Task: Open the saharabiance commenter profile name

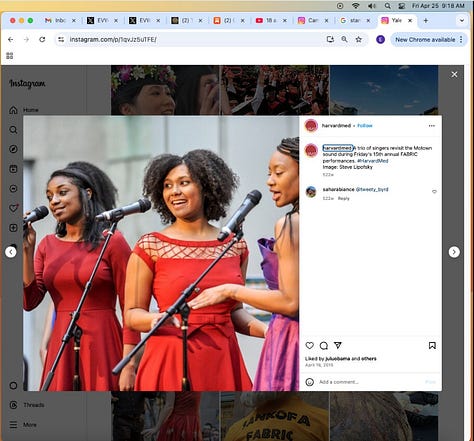Action: pos(338,189)
